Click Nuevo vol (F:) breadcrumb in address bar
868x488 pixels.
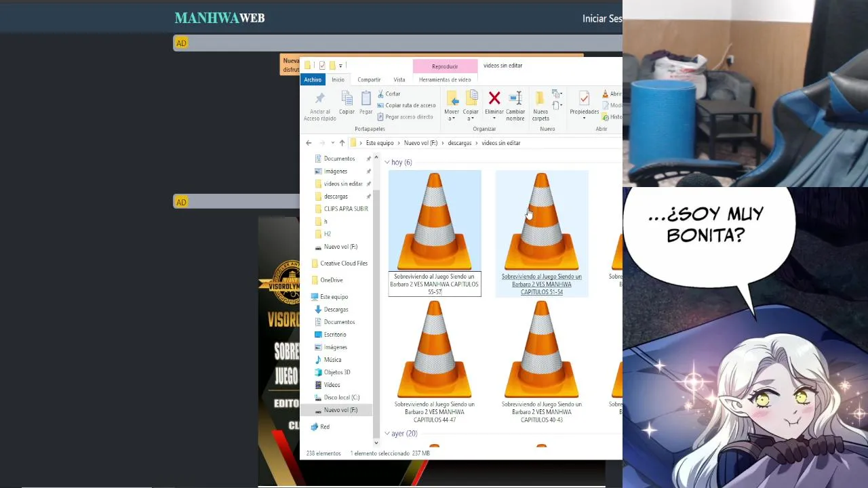coord(420,143)
